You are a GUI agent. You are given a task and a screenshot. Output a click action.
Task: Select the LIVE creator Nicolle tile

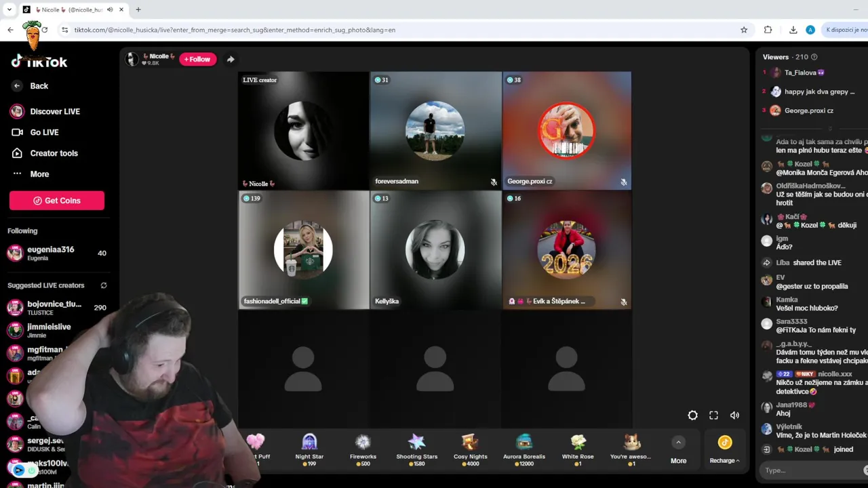(x=303, y=131)
